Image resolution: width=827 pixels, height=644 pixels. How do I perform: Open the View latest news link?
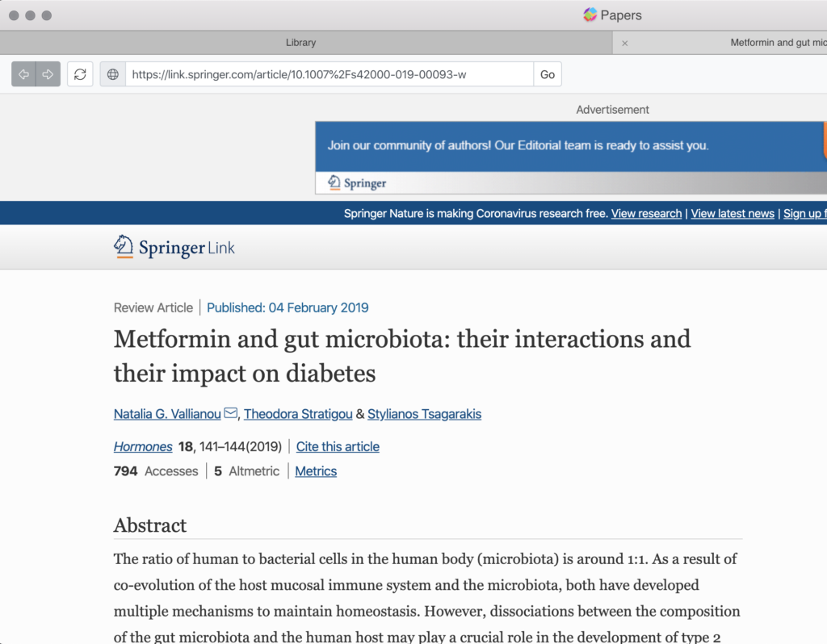click(733, 213)
